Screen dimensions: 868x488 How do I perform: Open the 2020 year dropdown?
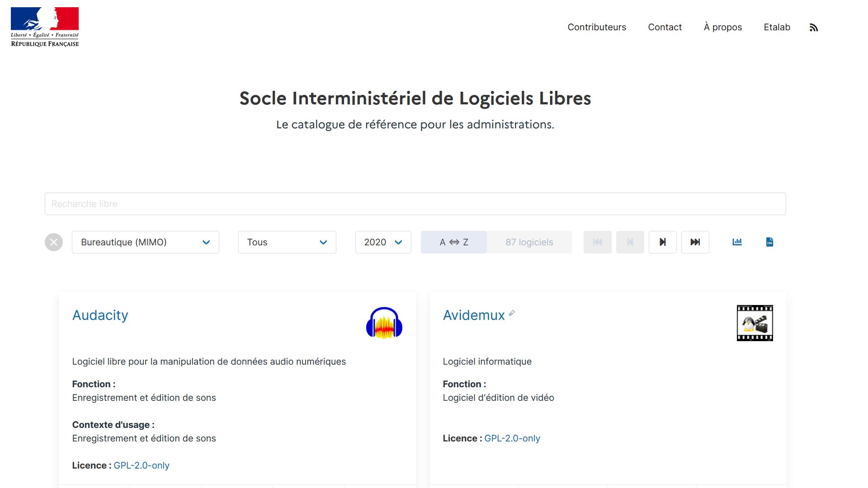[x=383, y=242]
